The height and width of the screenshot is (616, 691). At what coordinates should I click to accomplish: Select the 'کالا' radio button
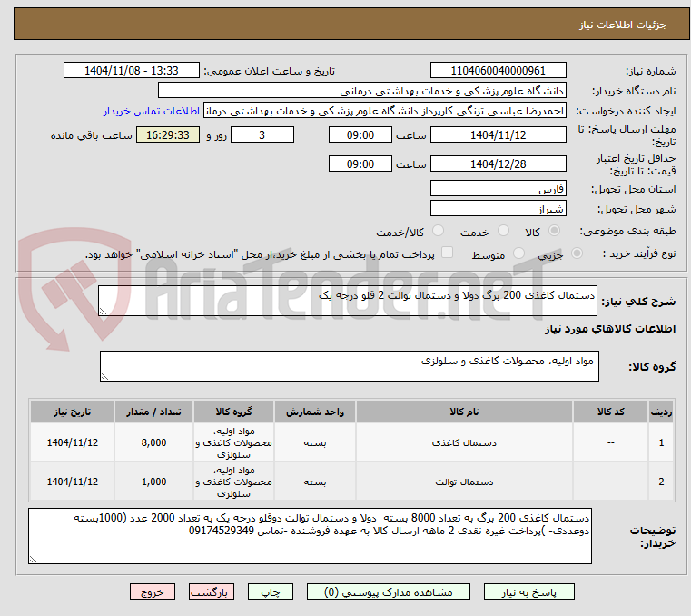(555, 231)
